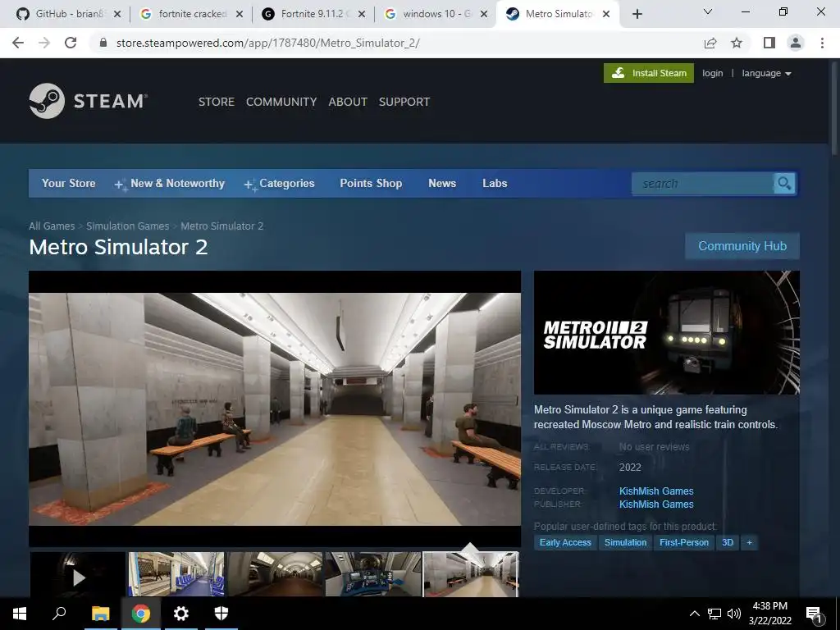Go to the News section
The width and height of the screenshot is (840, 630).
coord(442,183)
